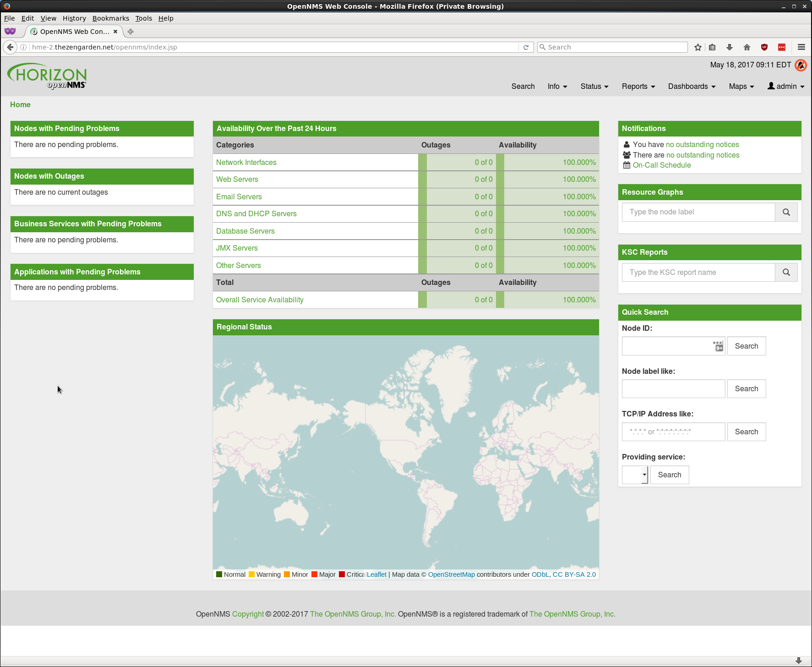Go to Firefox home page icon
Image resolution: width=812 pixels, height=667 pixels.
[747, 47]
